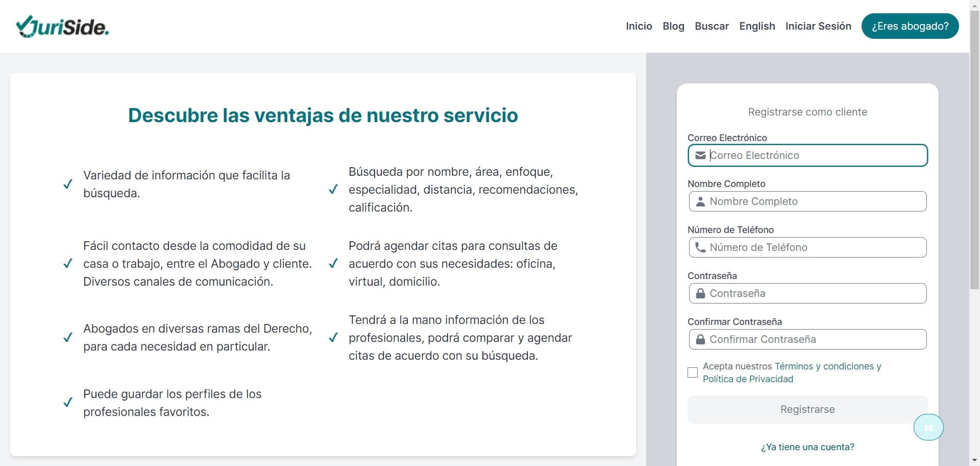Image resolution: width=980 pixels, height=466 pixels.
Task: Click the envelope icon in Correo Electrónico field
Action: (701, 155)
